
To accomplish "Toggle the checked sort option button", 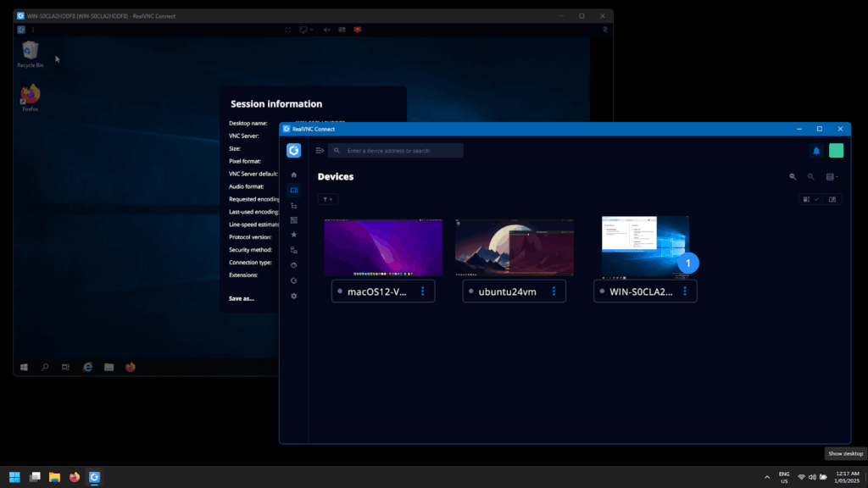I will tap(810, 199).
